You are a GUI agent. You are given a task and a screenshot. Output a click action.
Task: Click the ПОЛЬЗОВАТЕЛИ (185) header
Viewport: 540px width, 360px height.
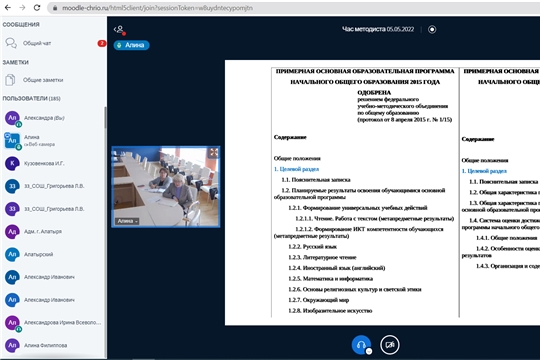(31, 99)
